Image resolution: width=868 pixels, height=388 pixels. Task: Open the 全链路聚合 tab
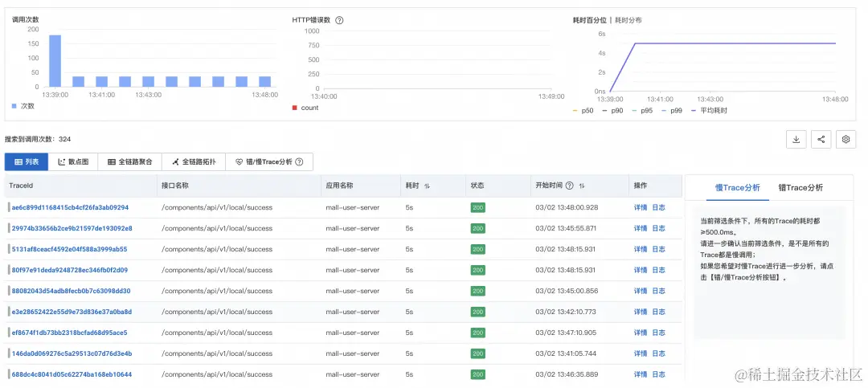(129, 162)
